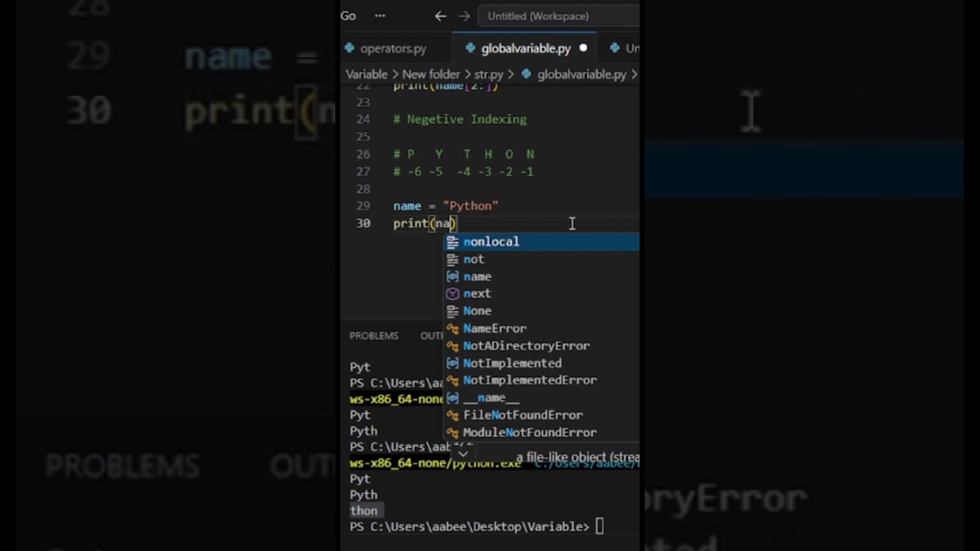Select the not keyword suggestion

pyautogui.click(x=541, y=259)
